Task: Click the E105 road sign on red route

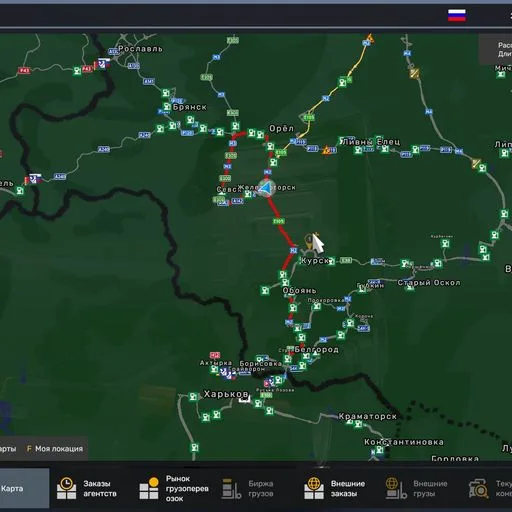Action: coord(278,221)
